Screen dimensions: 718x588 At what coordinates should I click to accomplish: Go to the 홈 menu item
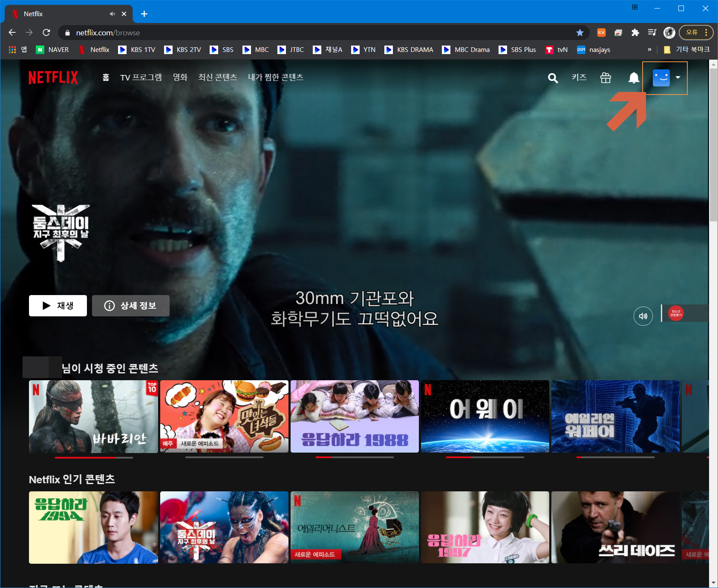tap(106, 77)
